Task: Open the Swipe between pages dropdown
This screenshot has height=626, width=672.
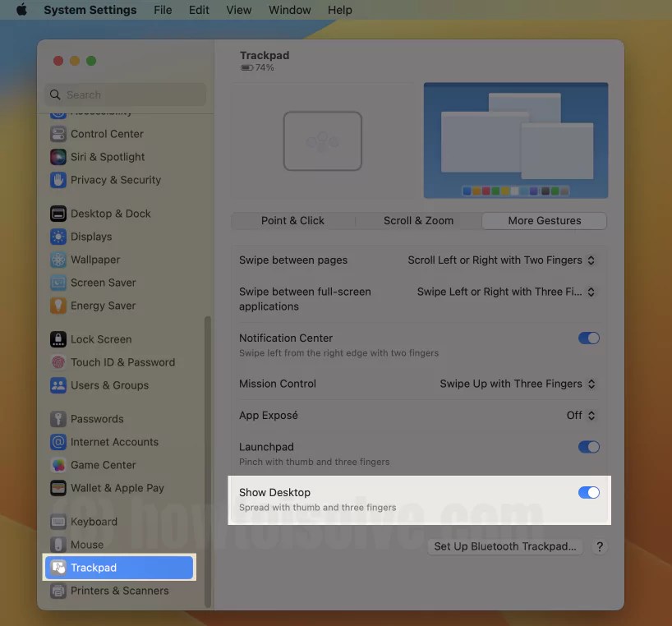Action: pos(501,260)
